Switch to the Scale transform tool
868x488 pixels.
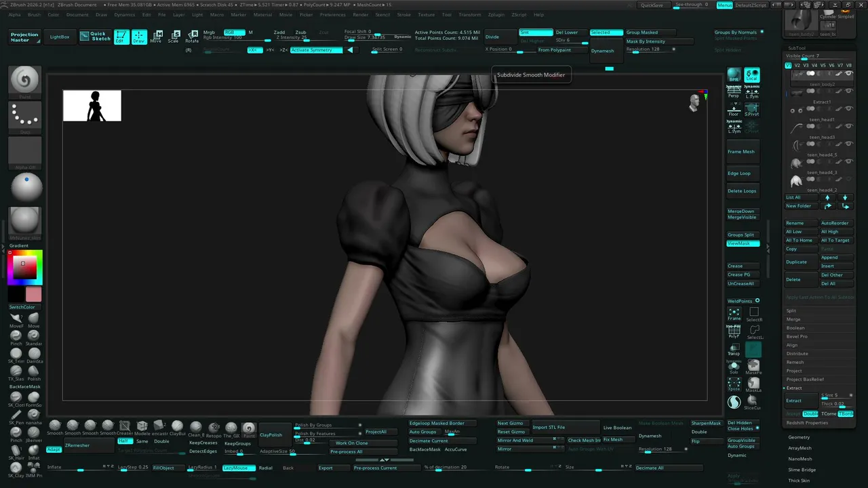click(174, 37)
